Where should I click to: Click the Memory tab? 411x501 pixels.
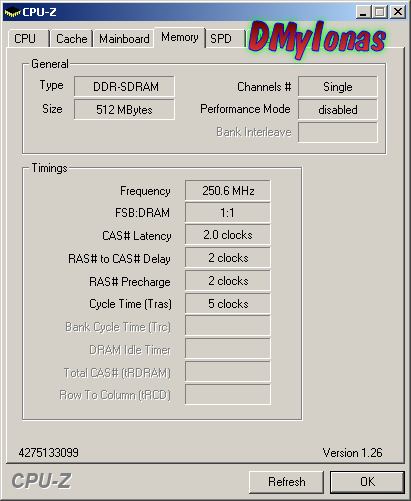point(180,37)
